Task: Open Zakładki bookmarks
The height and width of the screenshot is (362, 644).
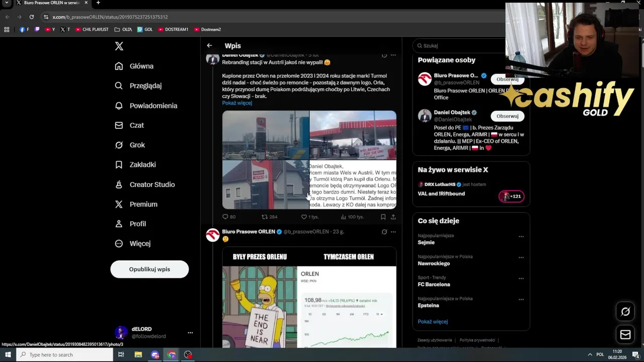Action: [135, 164]
